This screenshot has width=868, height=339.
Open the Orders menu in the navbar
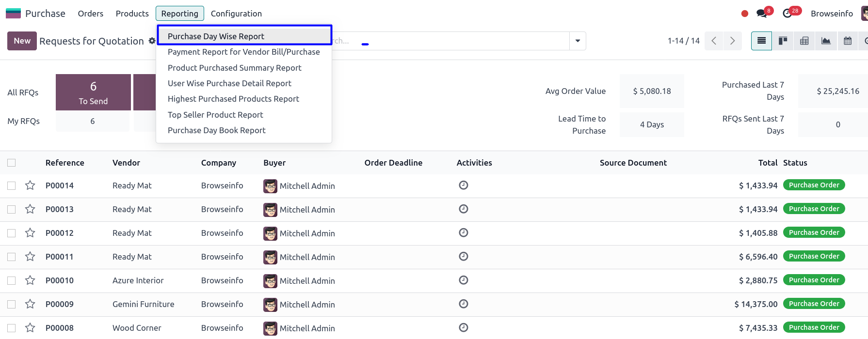coord(90,14)
